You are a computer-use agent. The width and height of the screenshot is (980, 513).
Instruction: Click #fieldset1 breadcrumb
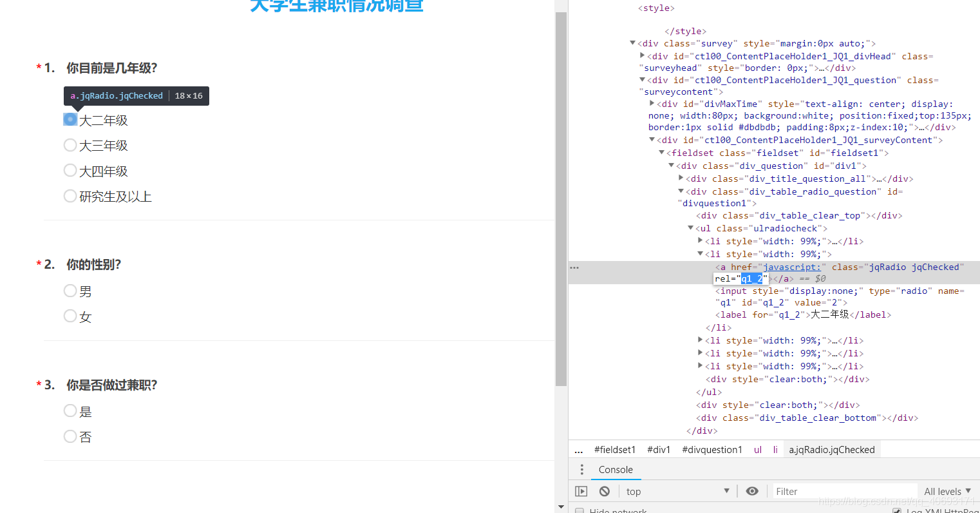615,450
